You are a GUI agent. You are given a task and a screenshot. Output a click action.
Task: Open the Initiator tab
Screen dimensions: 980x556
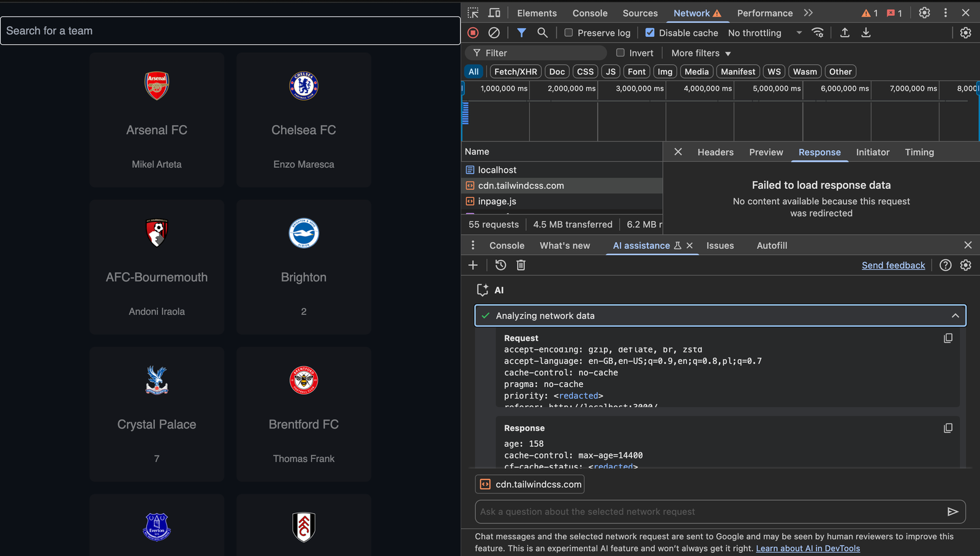click(x=872, y=152)
